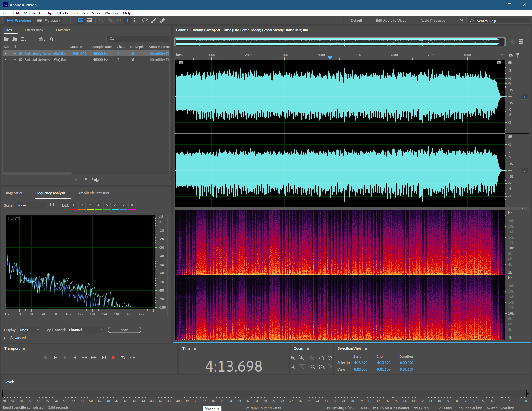Viewport: 532px width, 411px height.
Task: Open the editor panel menu next to file title
Action: [x=313, y=30]
